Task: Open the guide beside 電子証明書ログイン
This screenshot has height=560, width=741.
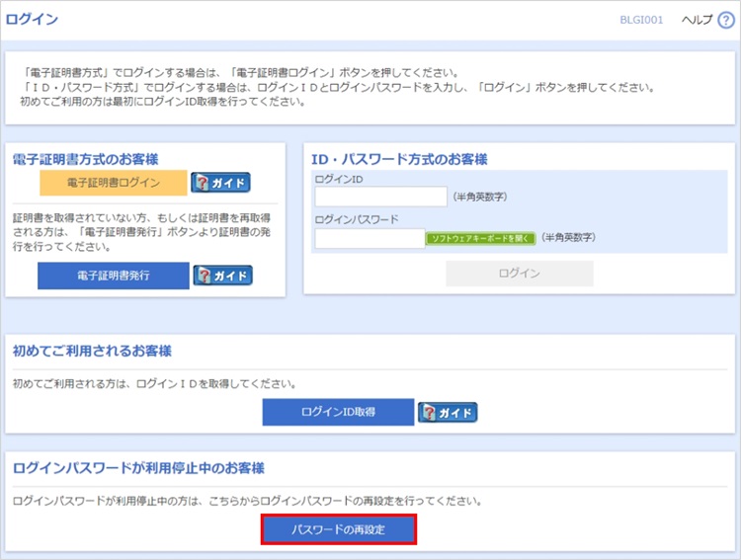Action: 220,183
